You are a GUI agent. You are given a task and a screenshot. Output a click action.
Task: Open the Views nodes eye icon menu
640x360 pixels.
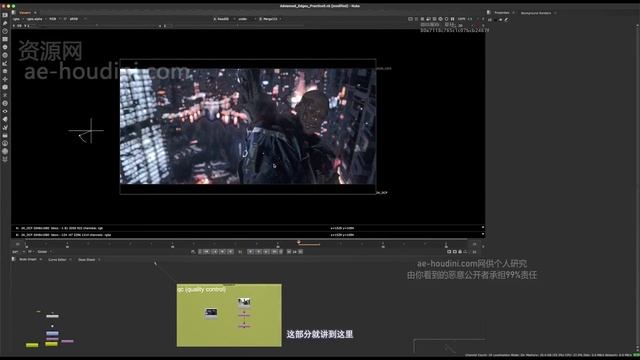pos(5,111)
